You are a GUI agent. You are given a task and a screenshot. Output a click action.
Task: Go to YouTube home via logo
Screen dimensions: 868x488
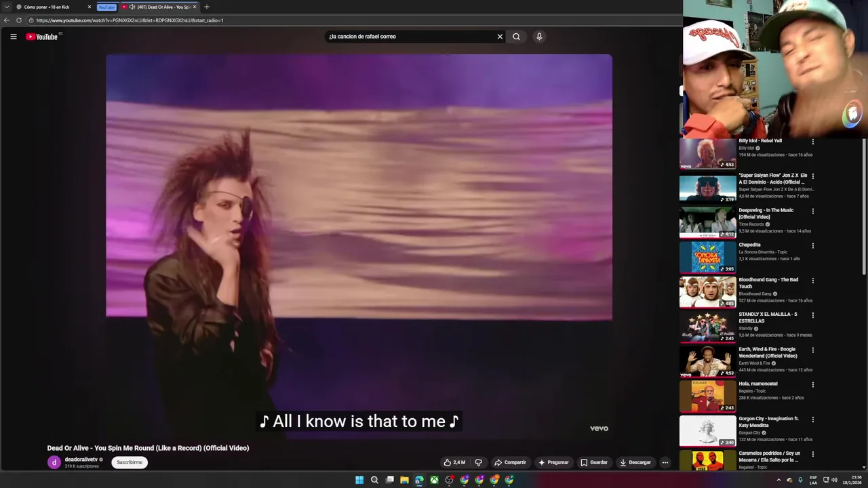tap(42, 37)
